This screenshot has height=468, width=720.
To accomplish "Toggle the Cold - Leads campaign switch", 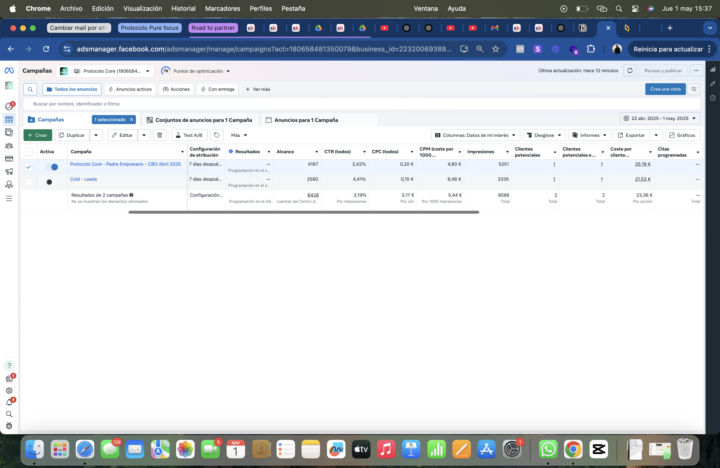I will [x=52, y=182].
